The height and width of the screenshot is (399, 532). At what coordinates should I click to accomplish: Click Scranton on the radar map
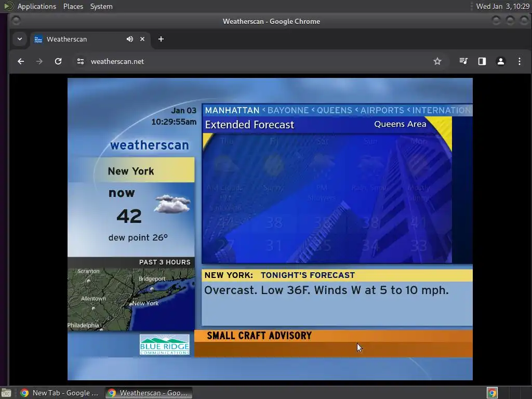point(88,271)
